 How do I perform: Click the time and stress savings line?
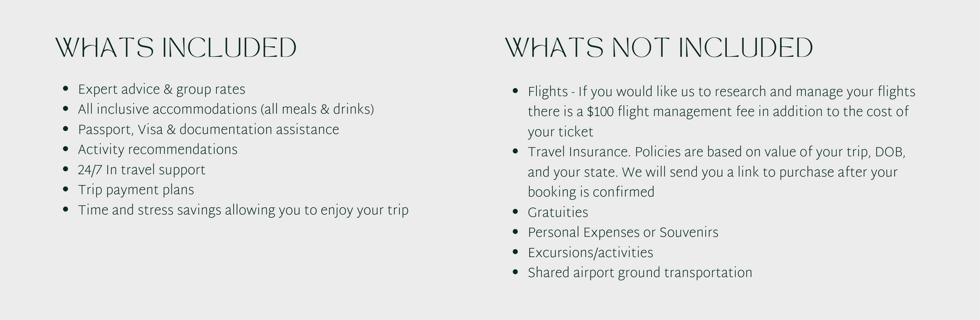(243, 210)
